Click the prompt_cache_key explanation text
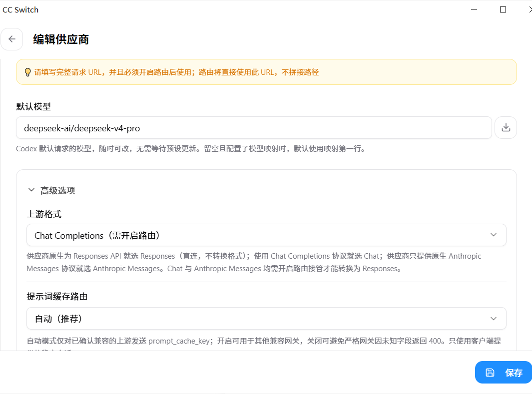 pos(264,341)
